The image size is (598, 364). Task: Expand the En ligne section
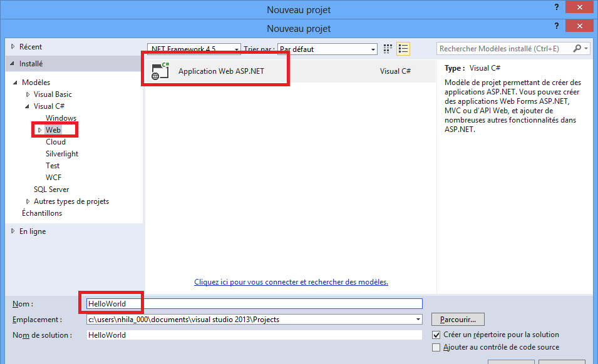point(13,231)
